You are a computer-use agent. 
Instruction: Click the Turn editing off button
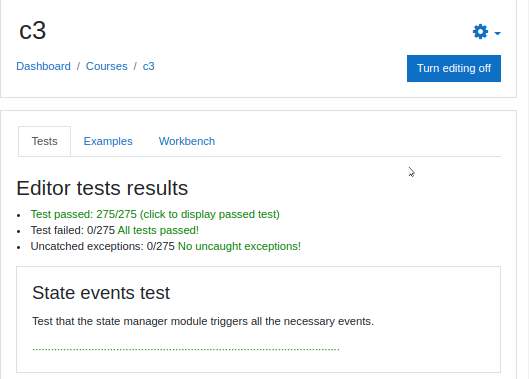(454, 69)
